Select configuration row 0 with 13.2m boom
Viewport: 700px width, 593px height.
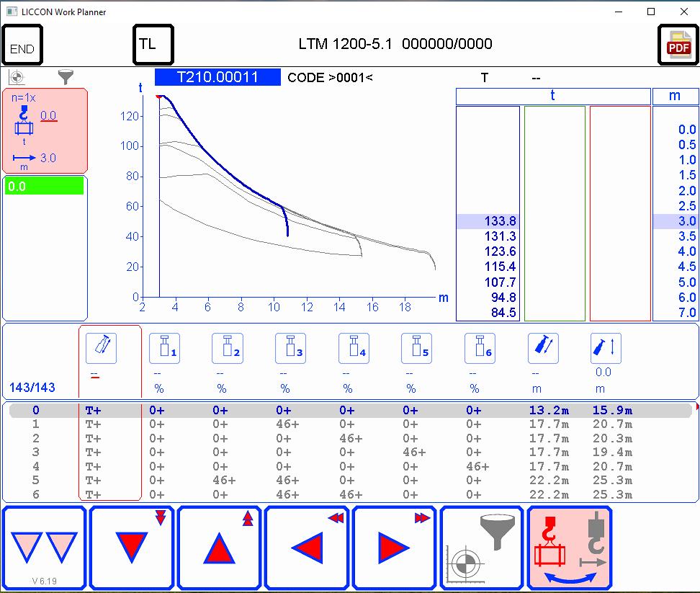(351, 410)
